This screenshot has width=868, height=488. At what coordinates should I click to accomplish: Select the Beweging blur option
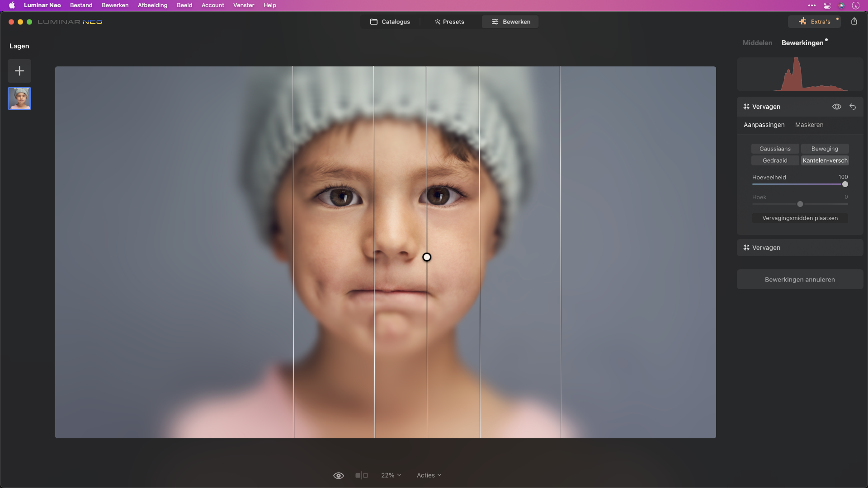click(825, 148)
